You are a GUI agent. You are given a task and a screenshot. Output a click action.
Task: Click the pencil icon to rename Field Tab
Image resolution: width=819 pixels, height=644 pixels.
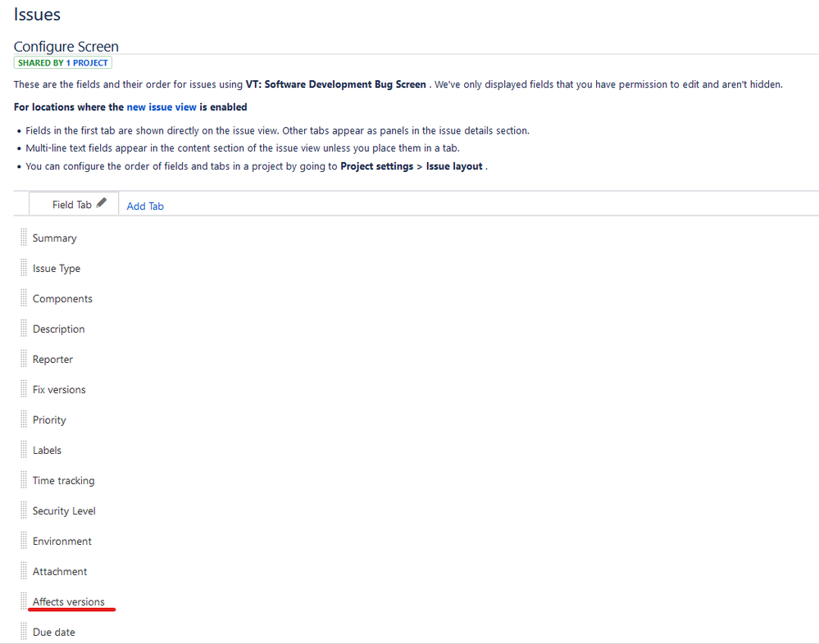coord(101,202)
